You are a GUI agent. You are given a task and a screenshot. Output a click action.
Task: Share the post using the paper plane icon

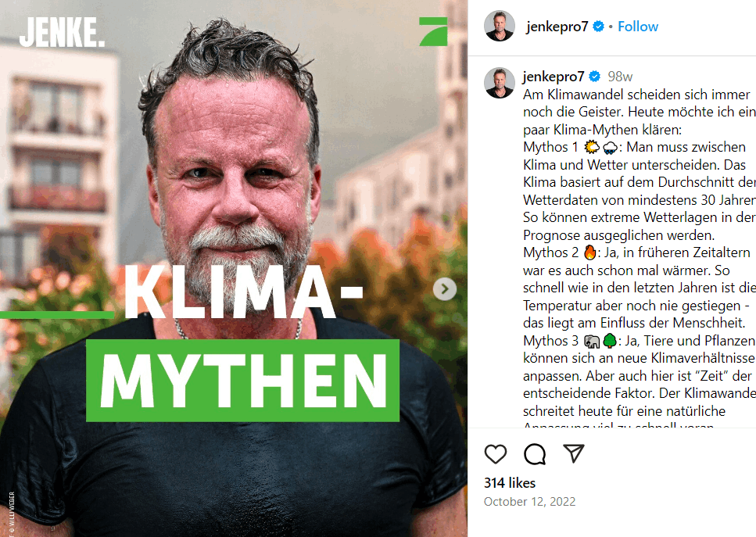click(574, 453)
